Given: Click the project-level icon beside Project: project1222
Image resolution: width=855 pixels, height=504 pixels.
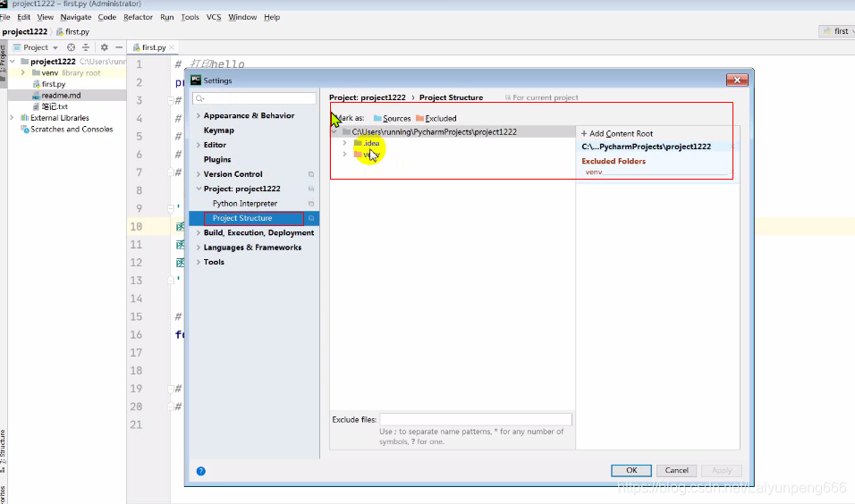Looking at the screenshot, I should tap(311, 189).
